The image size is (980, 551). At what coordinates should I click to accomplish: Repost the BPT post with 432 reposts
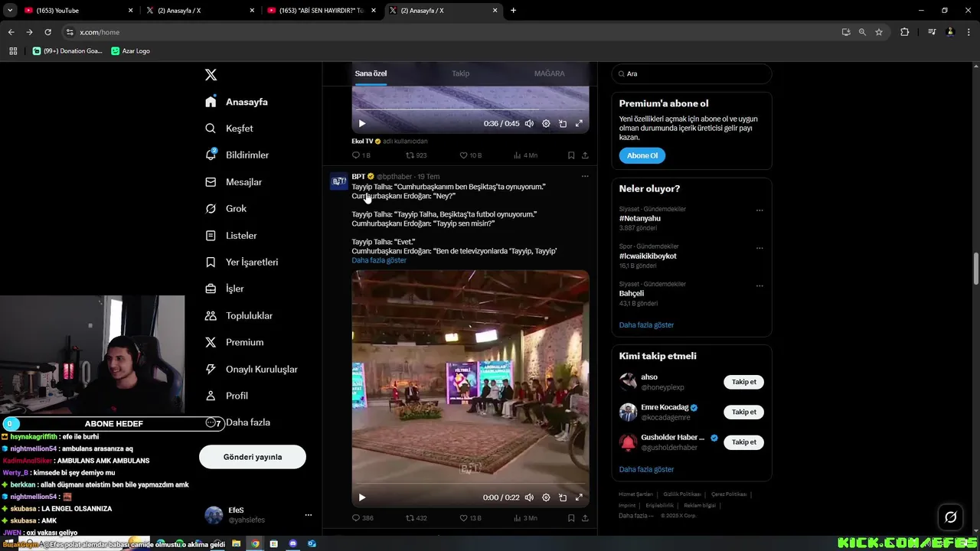[x=416, y=518]
